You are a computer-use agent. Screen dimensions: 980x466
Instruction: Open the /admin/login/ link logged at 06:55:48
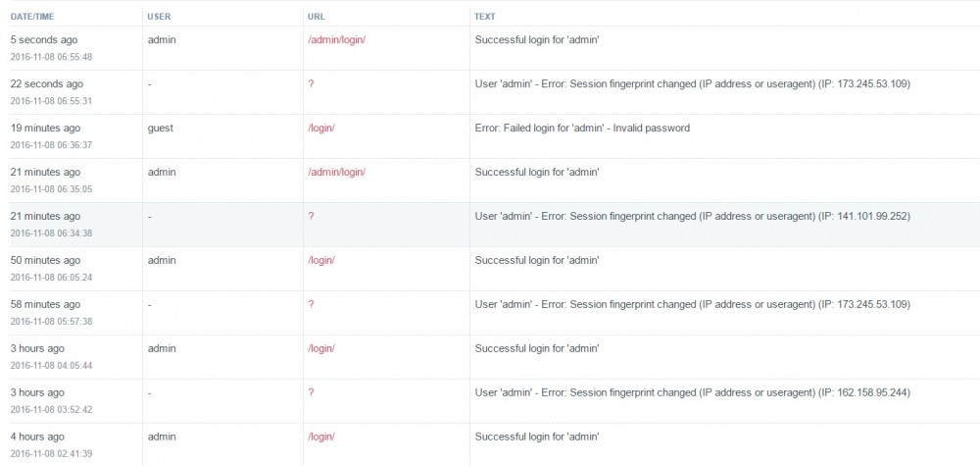point(336,40)
